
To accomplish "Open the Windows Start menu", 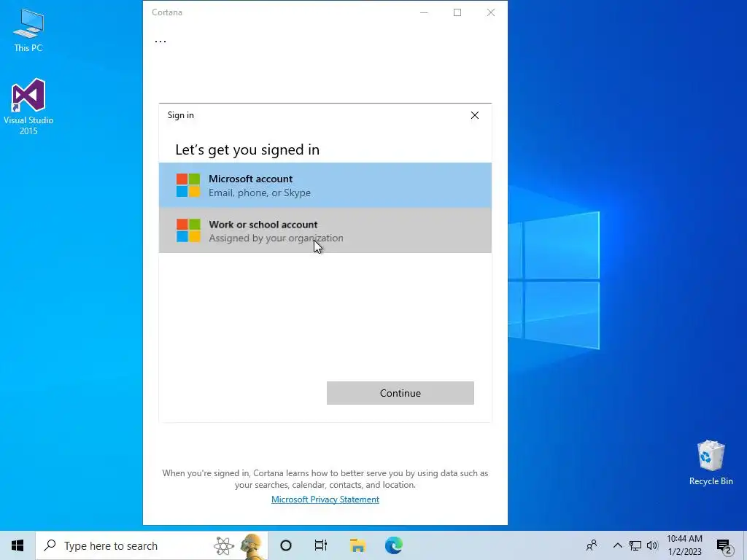I will click(x=18, y=545).
